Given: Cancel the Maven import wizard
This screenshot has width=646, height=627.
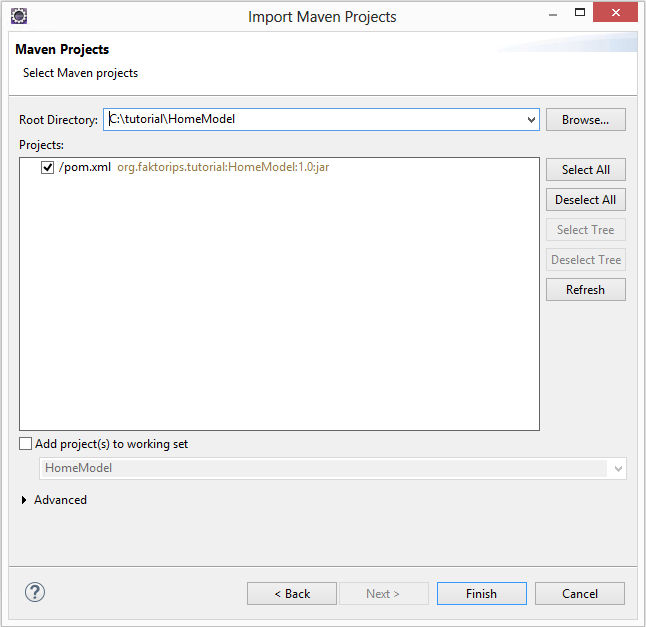Looking at the screenshot, I should coord(579,593).
